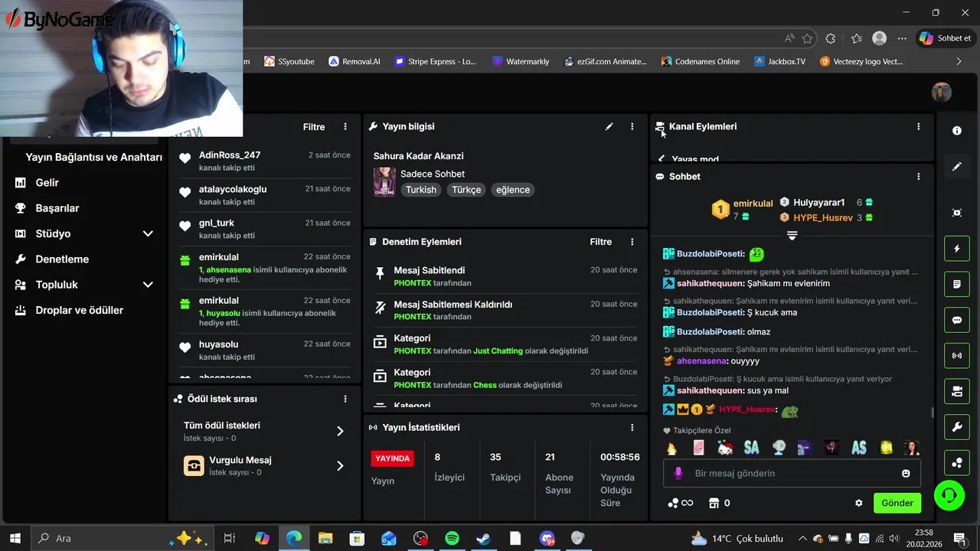This screenshot has width=980, height=551.
Task: Collapse the chat leaderboard header arrow
Action: [x=792, y=236]
